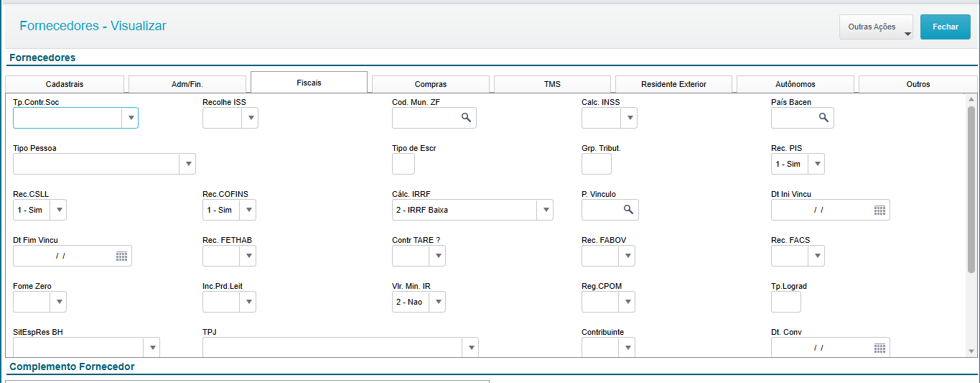The width and height of the screenshot is (980, 383).
Task: Open the Cálc. IRRF combo box
Action: tap(545, 210)
